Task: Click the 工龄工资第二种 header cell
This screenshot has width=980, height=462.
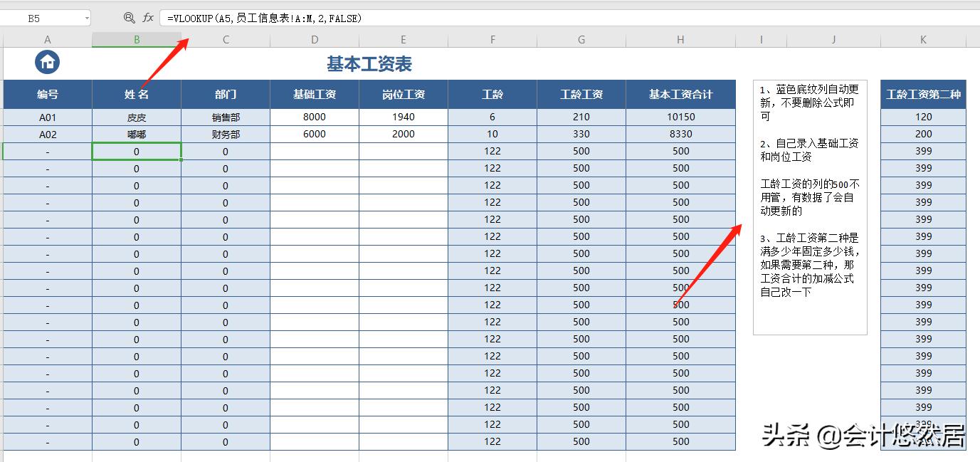Action: coord(923,94)
